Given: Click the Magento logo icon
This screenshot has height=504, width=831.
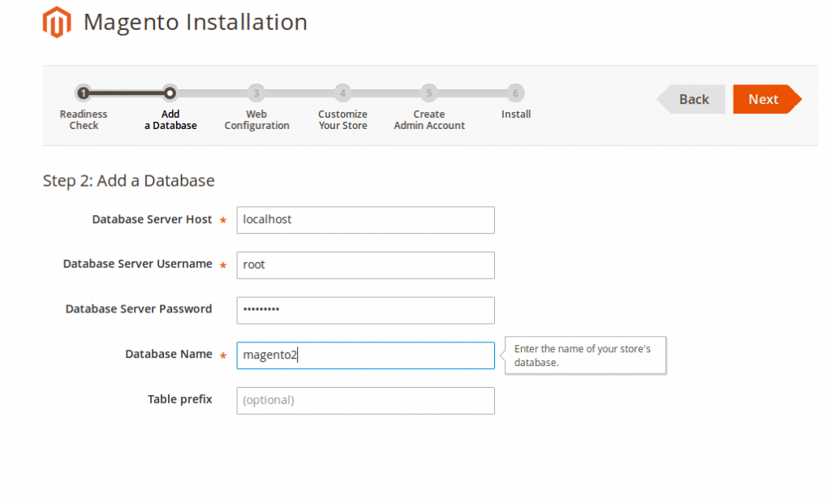Looking at the screenshot, I should coord(57,22).
